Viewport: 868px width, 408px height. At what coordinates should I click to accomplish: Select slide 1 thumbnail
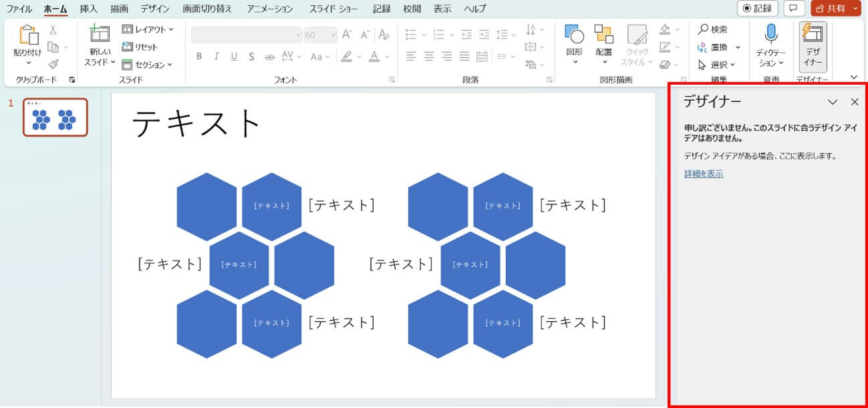(x=55, y=118)
